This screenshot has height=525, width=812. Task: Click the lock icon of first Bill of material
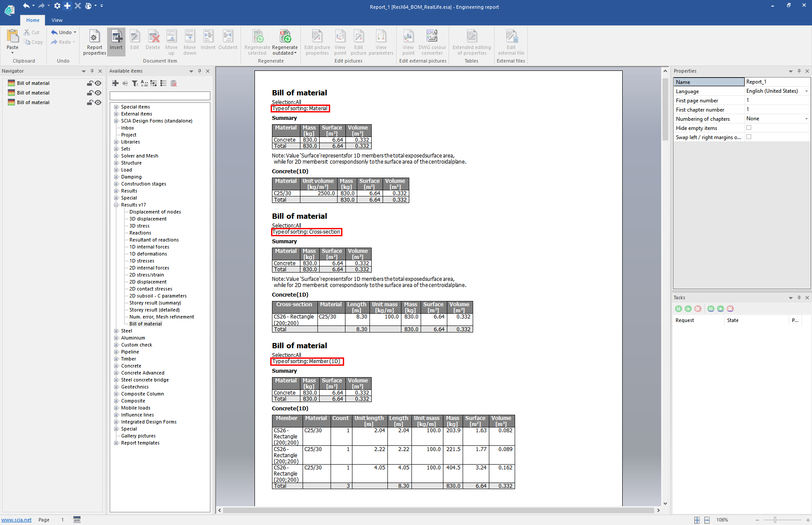tap(90, 83)
